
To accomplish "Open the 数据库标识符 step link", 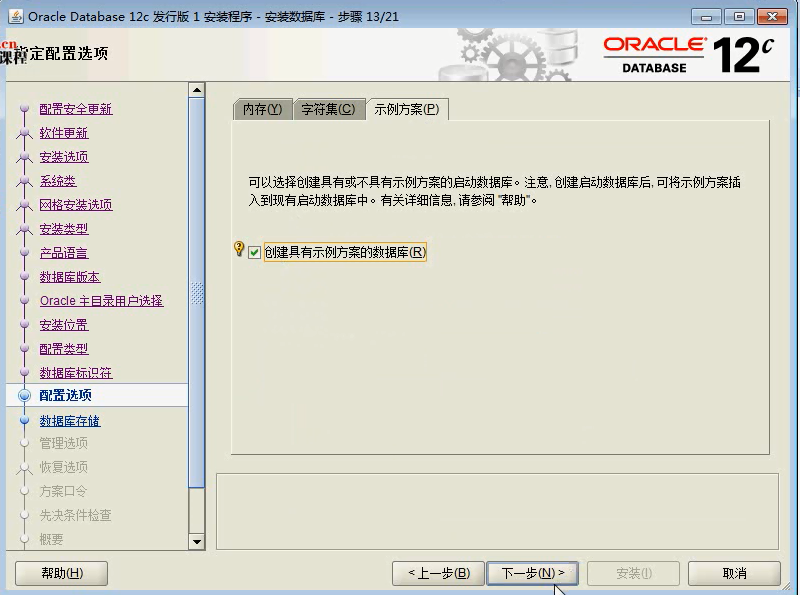I will point(76,373).
